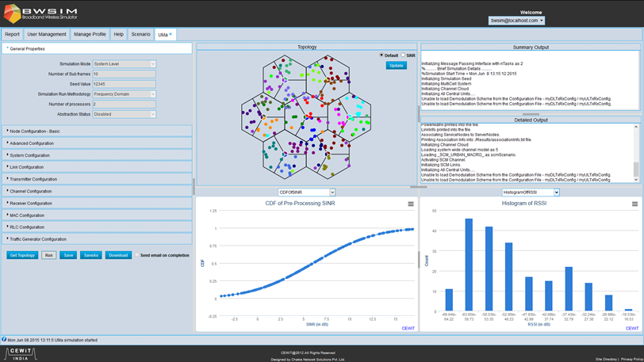Click Number of Sub frames field
The height and width of the screenshot is (362, 644).
(x=124, y=74)
